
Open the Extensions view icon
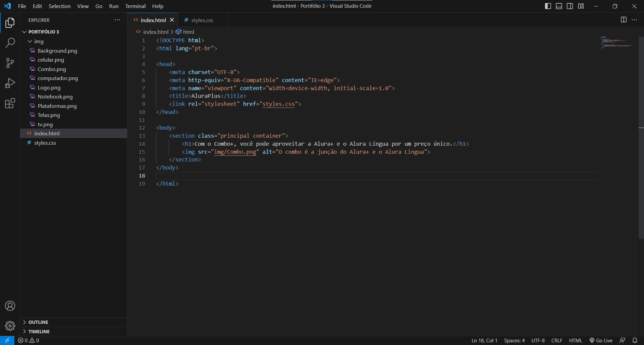click(10, 103)
